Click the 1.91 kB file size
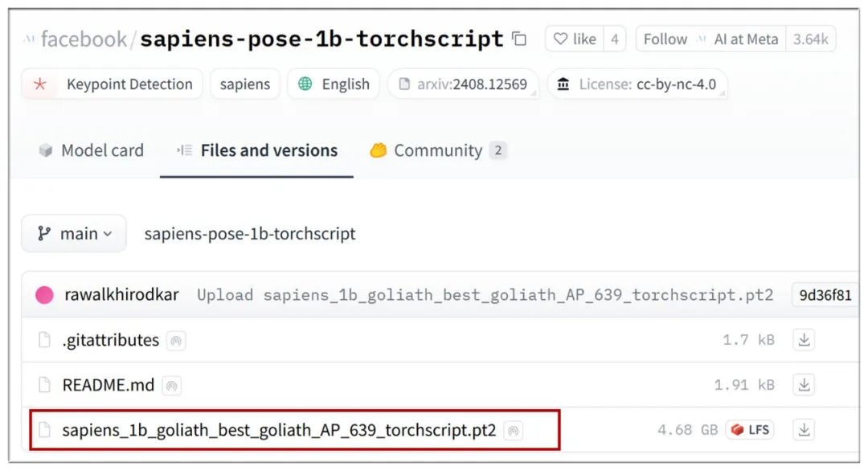The width and height of the screenshot is (868, 471). coord(744,385)
